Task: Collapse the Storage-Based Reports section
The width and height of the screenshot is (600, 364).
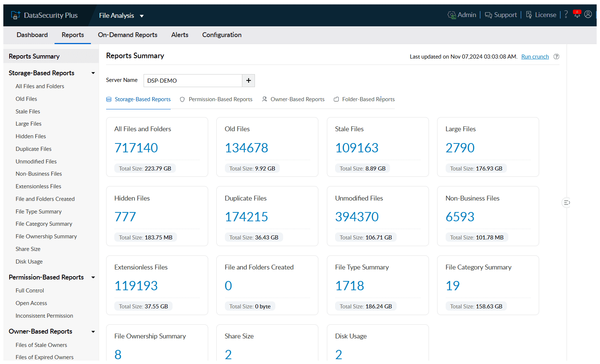Action: click(93, 73)
